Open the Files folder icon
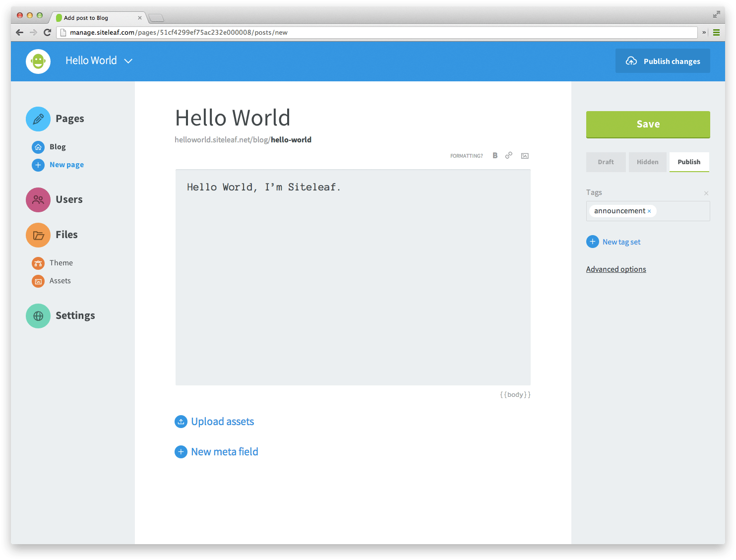 [x=38, y=235]
